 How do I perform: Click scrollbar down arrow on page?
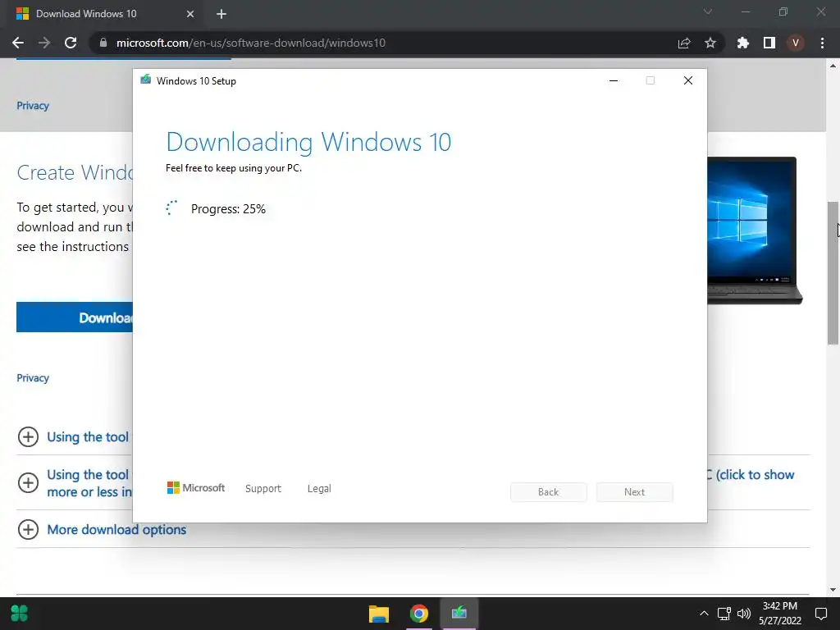(833, 590)
